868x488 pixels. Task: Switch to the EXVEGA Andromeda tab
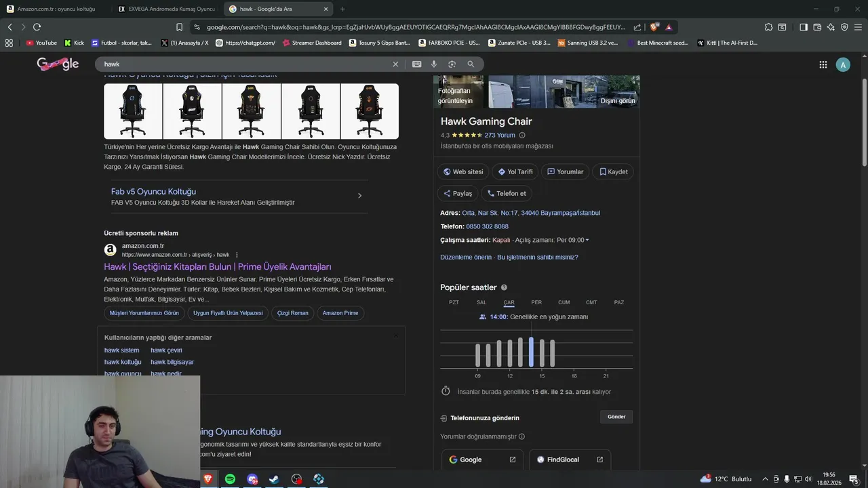point(167,9)
